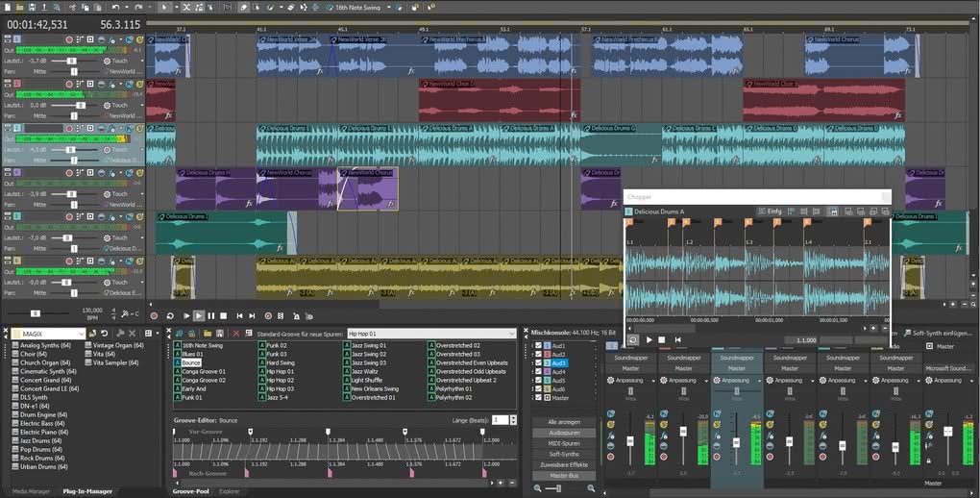Uncheck the Aud2 checkbox in the mixer list

537,354
